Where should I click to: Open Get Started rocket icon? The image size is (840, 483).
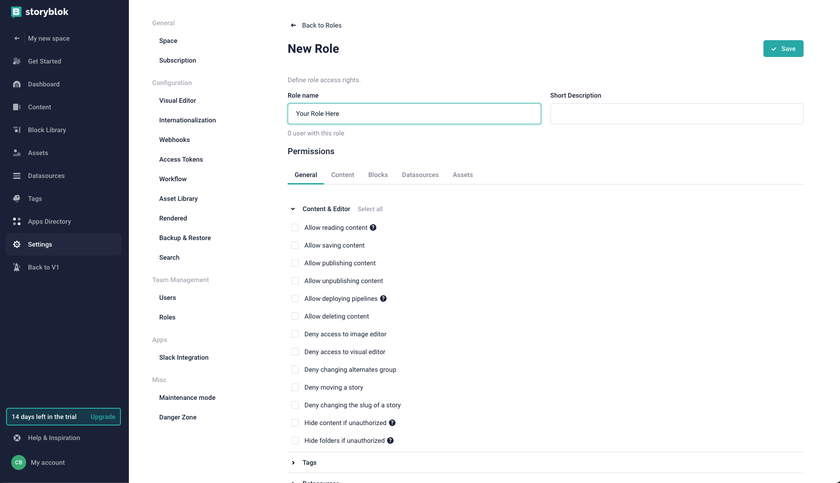point(17,61)
